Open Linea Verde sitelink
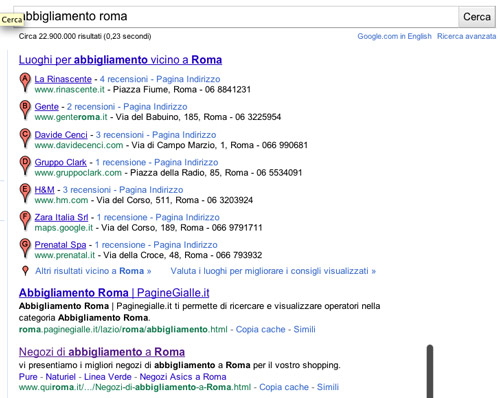 coord(108,377)
